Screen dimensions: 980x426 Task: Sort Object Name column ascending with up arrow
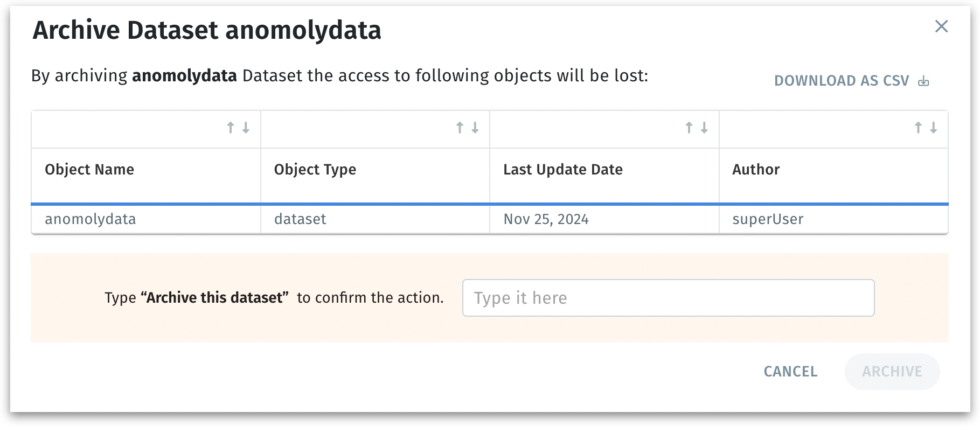coord(231,128)
